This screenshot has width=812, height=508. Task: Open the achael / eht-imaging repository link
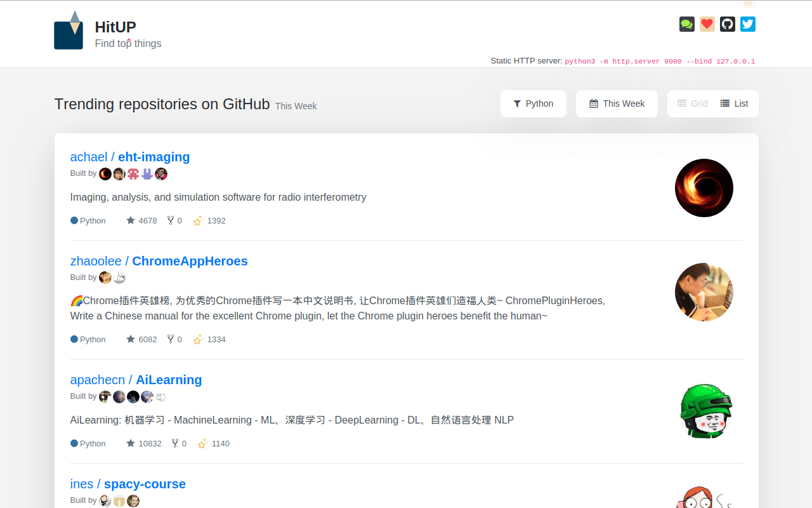[130, 157]
